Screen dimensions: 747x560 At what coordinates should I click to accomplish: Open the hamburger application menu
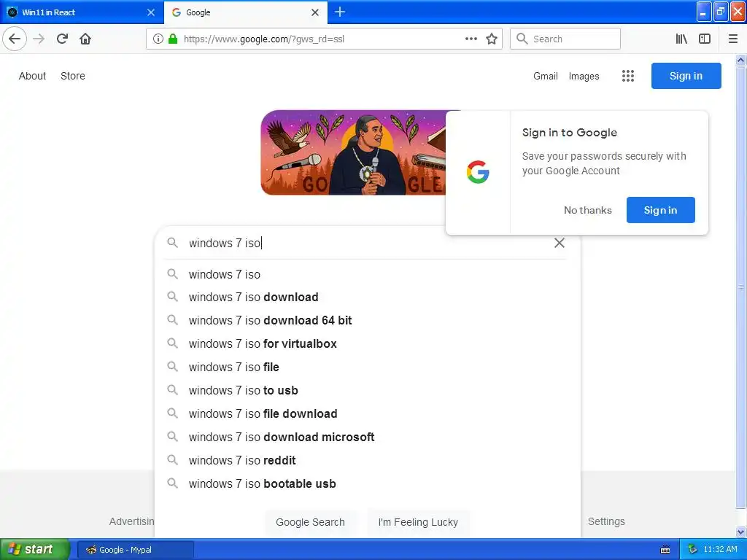732,39
